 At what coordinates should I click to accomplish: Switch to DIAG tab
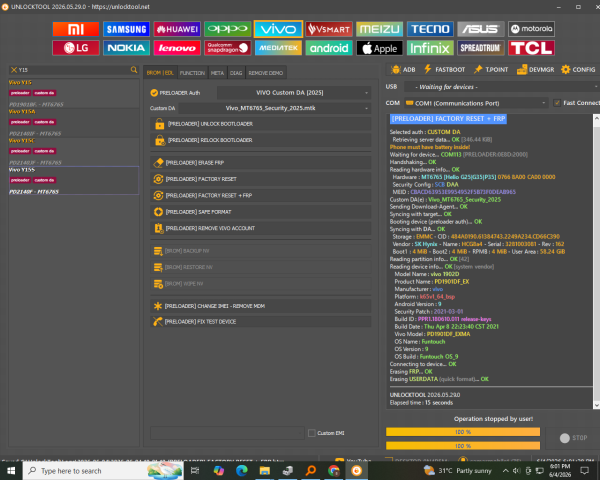pyautogui.click(x=236, y=73)
